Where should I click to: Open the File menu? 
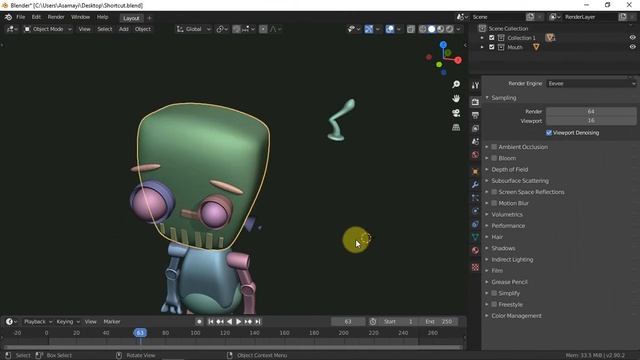[20, 17]
